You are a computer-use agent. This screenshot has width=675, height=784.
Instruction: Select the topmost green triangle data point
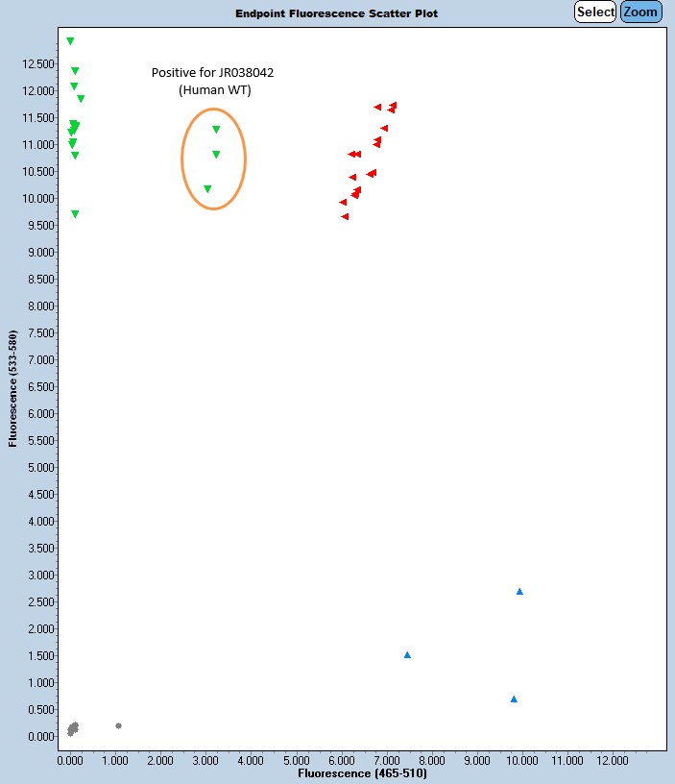pos(70,41)
